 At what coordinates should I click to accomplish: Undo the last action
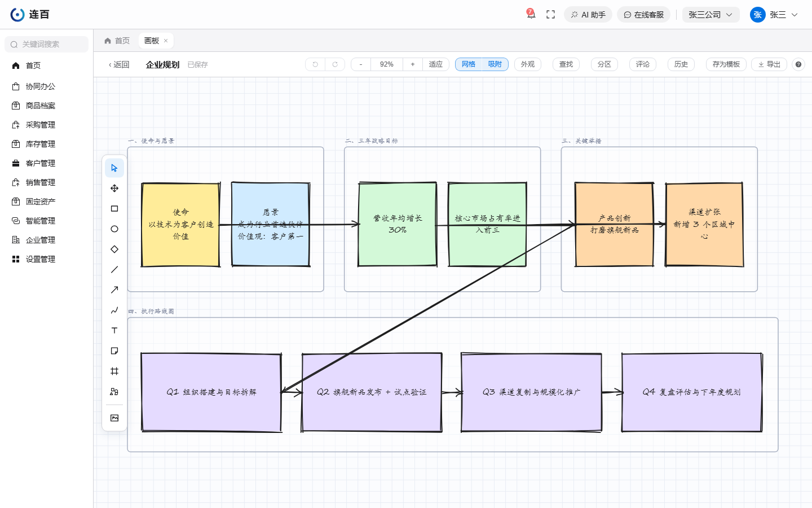coord(315,64)
